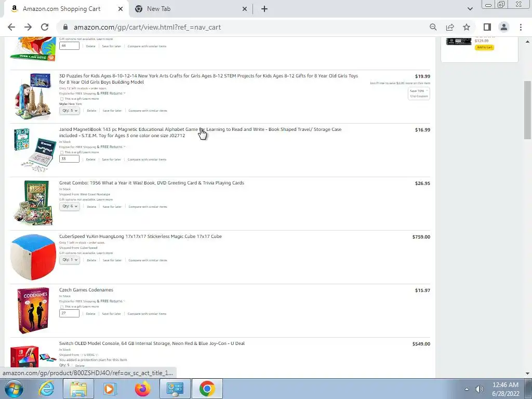Screen dimensions: 532x399
Task: Delete the Switch OLED console item
Action: 79,366
